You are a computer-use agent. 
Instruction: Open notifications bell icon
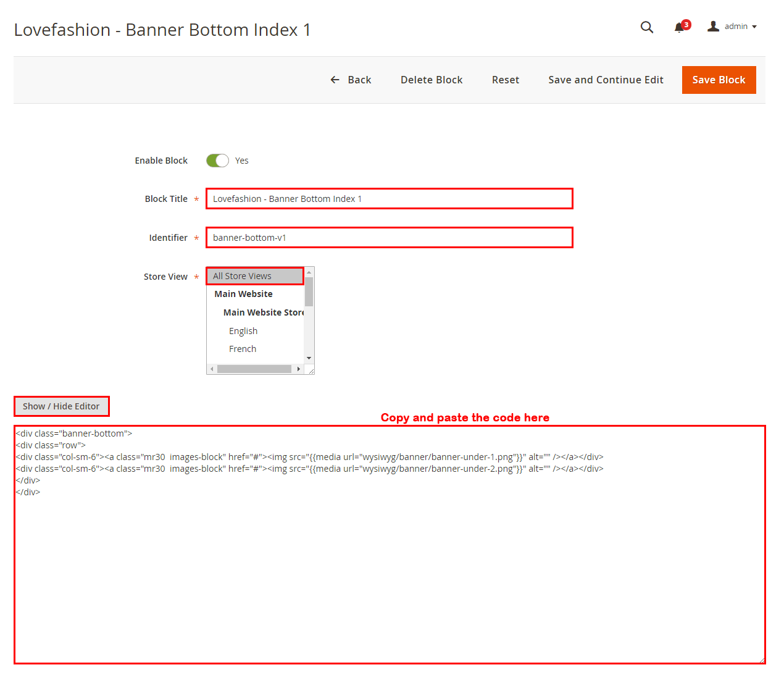tap(679, 27)
